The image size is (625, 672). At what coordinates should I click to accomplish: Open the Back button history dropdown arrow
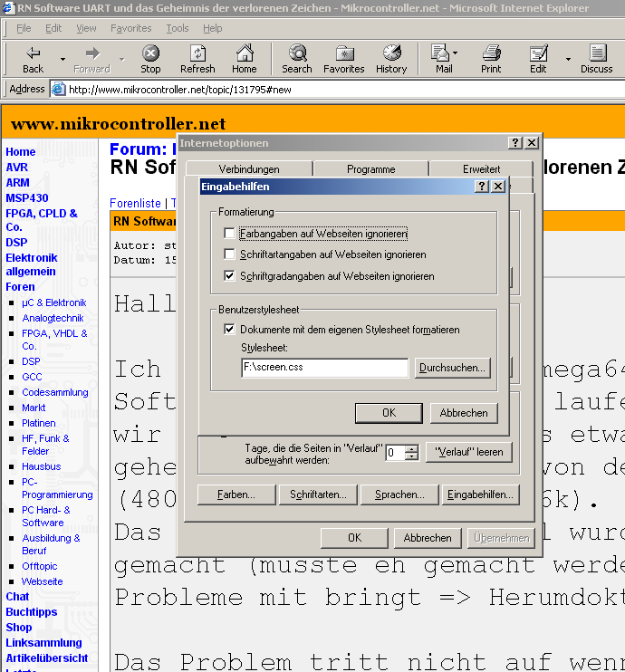tap(63, 59)
